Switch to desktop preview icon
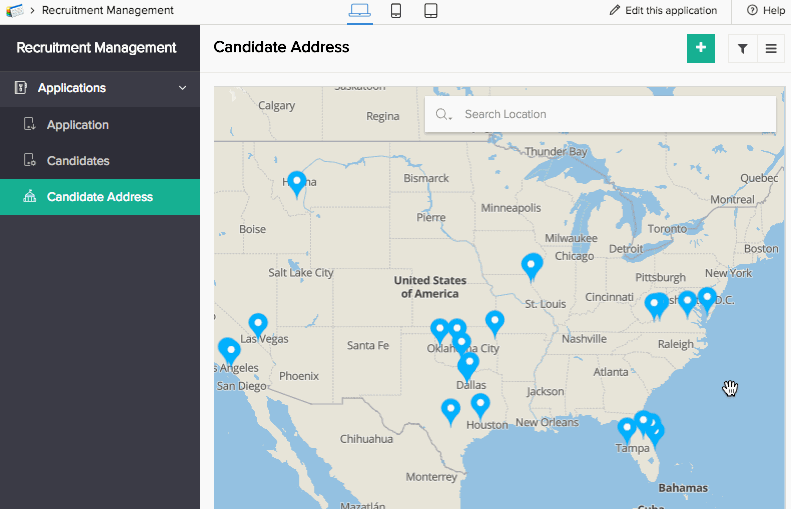Screen dimensions: 791x509 [360, 10]
